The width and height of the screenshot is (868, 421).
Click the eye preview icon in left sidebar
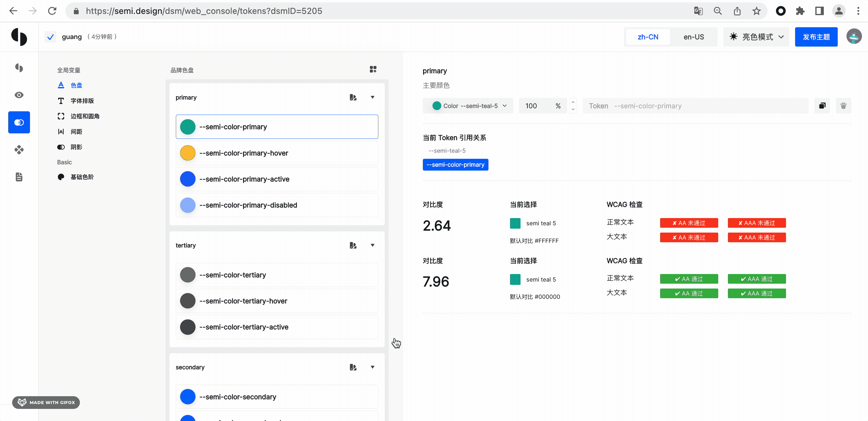pyautogui.click(x=19, y=95)
